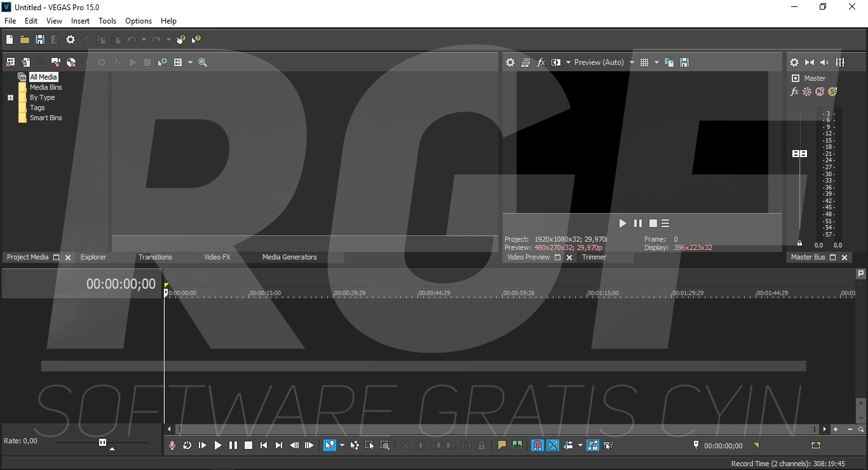Viewport: 868px width, 470px height.
Task: Click the Video Output FX icon in preview
Action: pos(541,62)
